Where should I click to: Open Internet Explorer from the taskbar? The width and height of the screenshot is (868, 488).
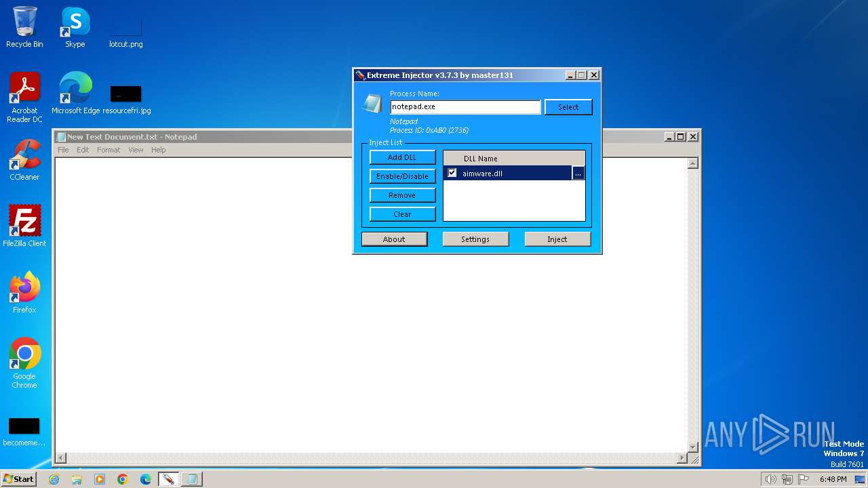[54, 479]
